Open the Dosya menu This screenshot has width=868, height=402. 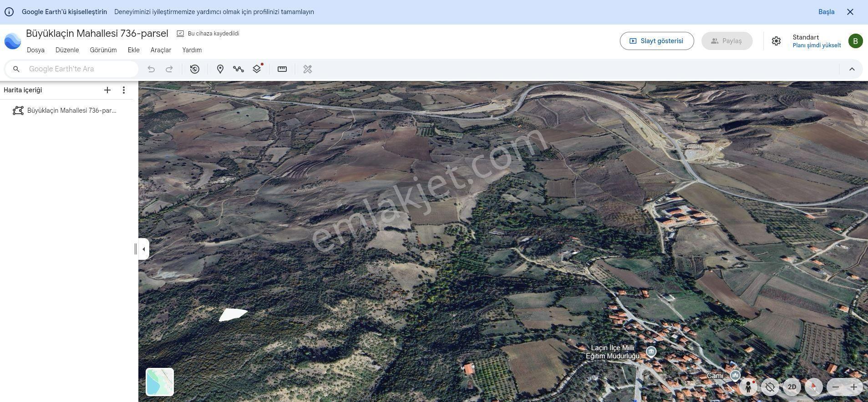coord(36,50)
